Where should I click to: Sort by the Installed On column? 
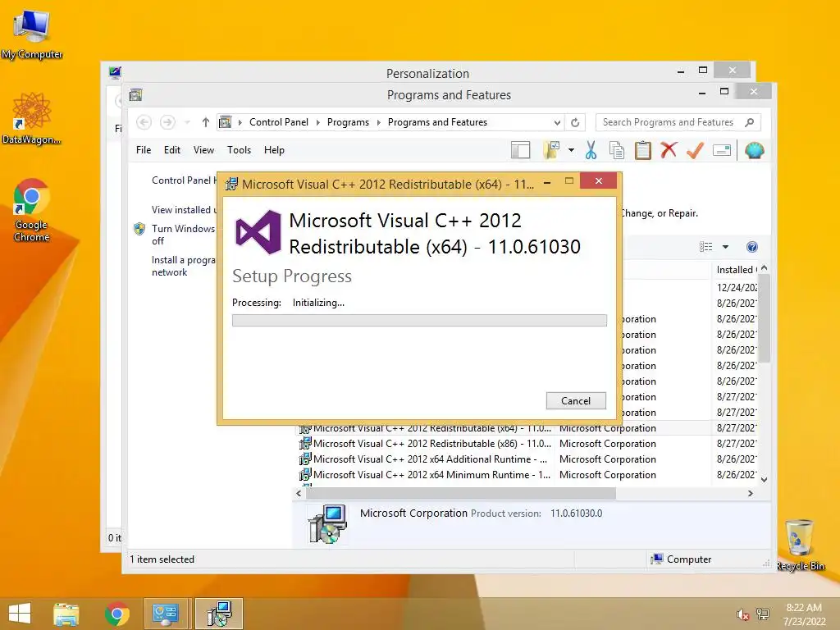pos(736,270)
